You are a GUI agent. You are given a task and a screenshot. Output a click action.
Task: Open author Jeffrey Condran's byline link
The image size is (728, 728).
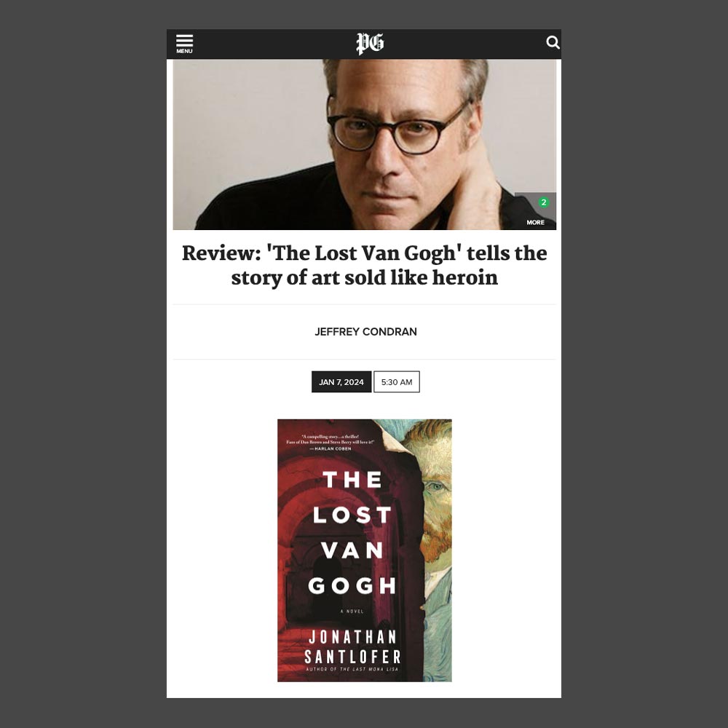pyautogui.click(x=365, y=331)
